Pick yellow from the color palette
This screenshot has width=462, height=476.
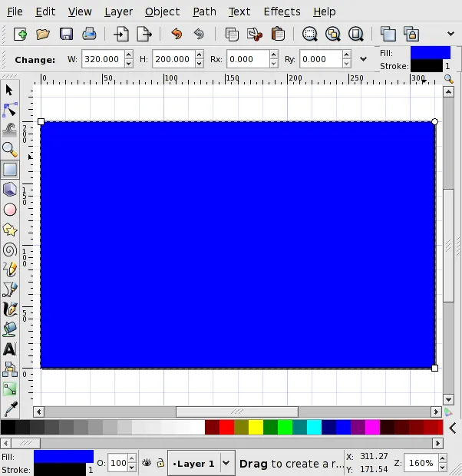256,428
